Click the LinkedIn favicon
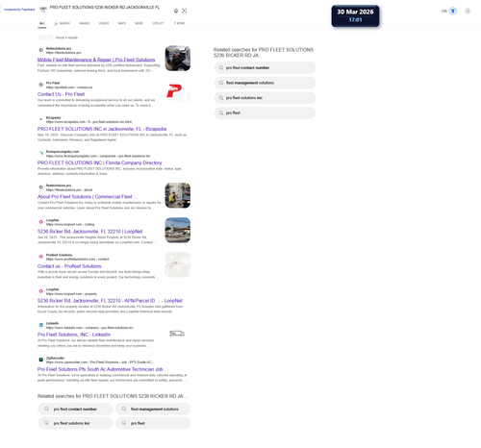The image size is (481, 448). [x=40, y=325]
